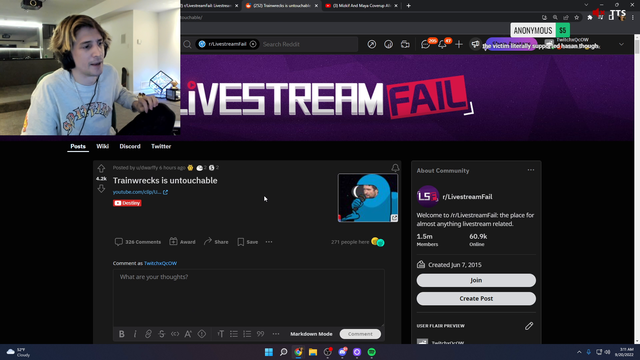The image size is (640, 360).
Task: Click the Comment submit button
Action: (x=360, y=334)
